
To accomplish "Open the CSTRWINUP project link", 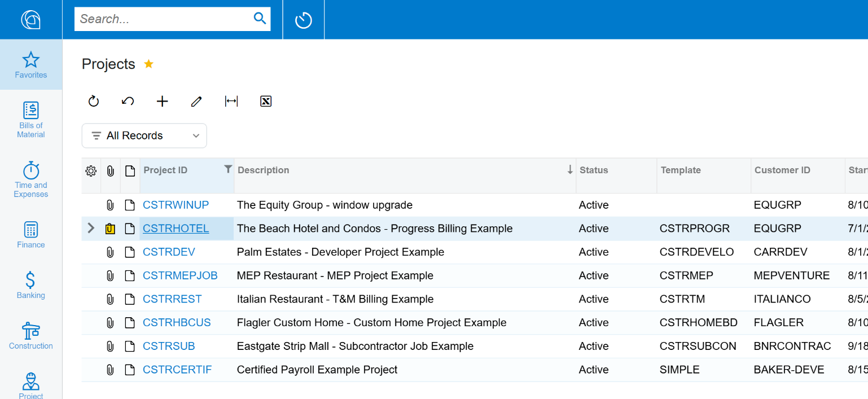I will click(176, 205).
